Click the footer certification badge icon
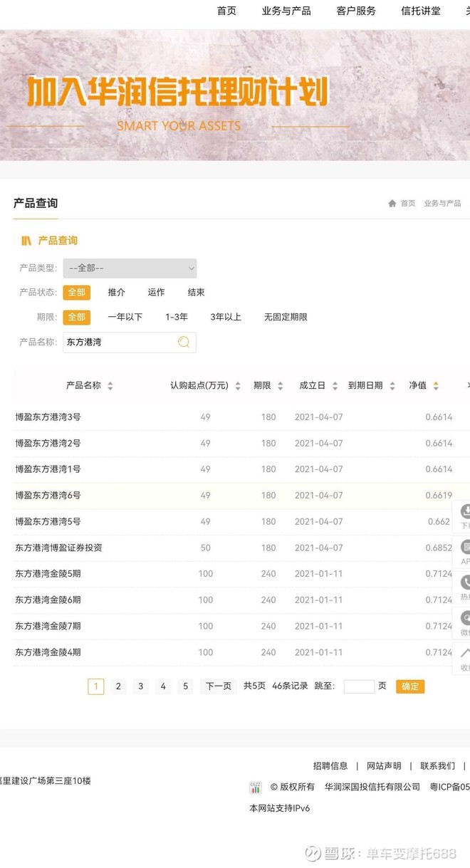470x868 pixels. pos(256,788)
